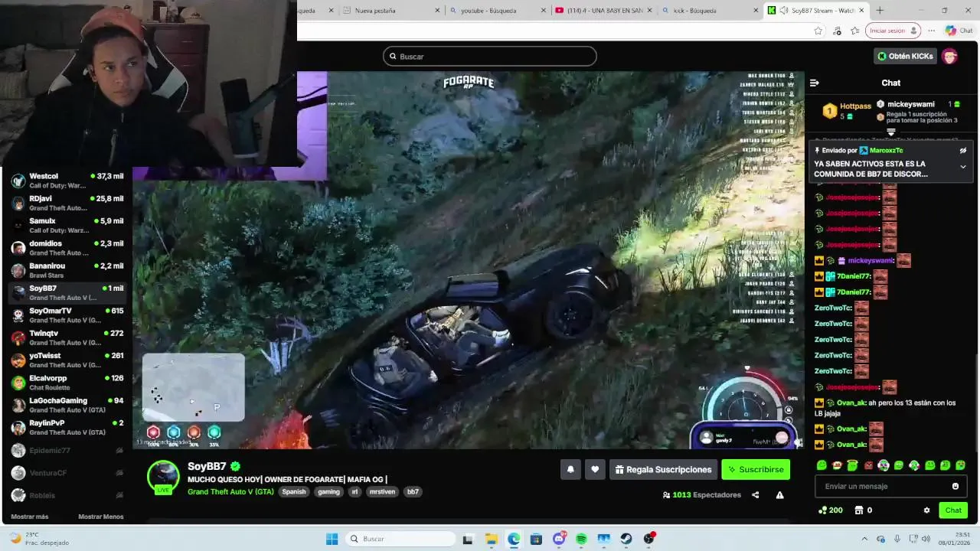Open domidios channel in sidebar
This screenshot has width=980, height=551.
pos(67,248)
